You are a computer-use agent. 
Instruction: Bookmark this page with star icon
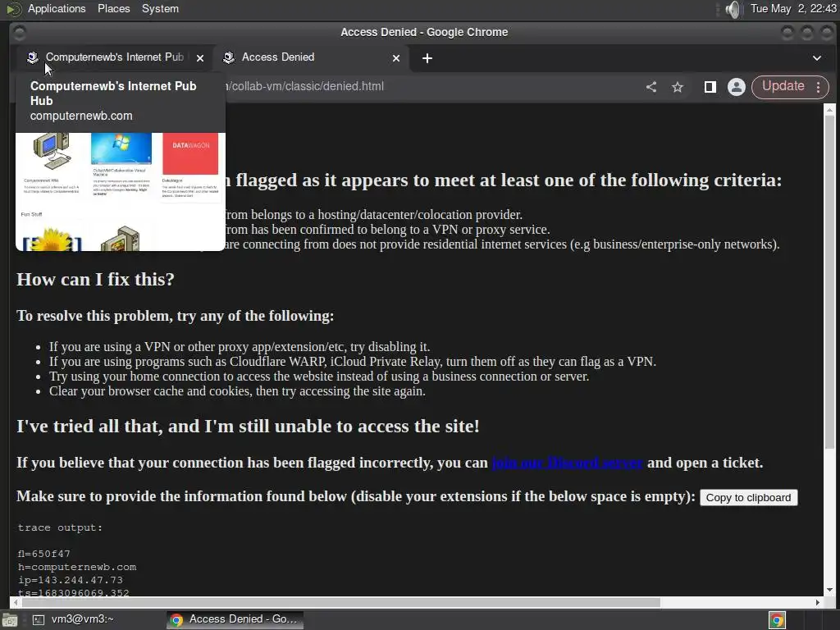pos(677,87)
